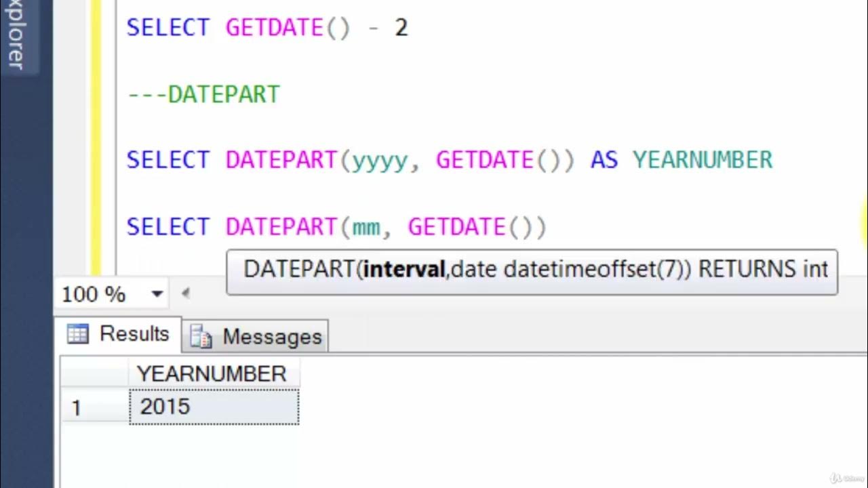The image size is (868, 488).
Task: Click the empty corner cell of results grid
Action: pos(94,374)
